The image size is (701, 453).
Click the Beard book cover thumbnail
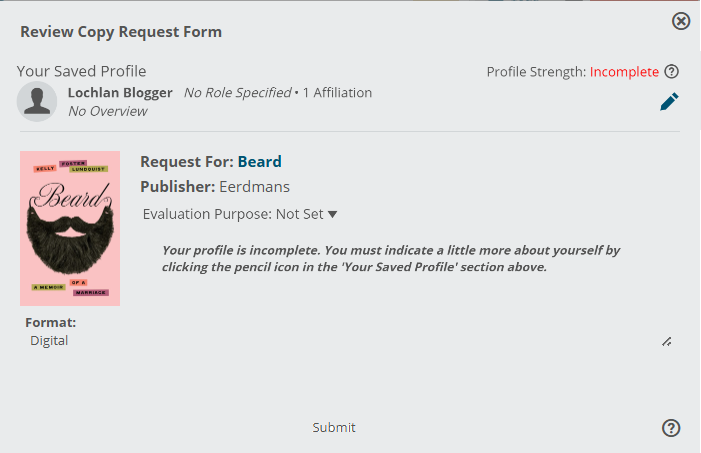tap(70, 229)
